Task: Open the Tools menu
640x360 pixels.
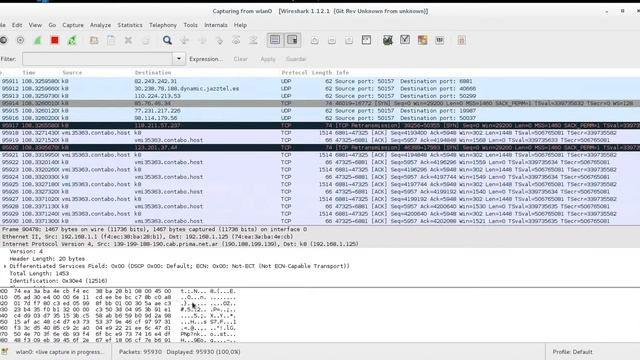Action: [191, 25]
